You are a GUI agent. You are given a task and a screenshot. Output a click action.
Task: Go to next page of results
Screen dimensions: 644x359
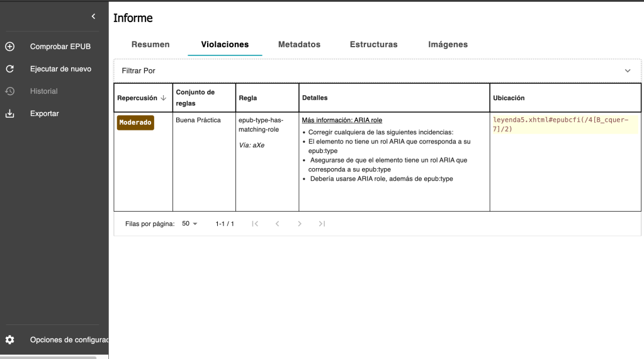click(x=300, y=224)
